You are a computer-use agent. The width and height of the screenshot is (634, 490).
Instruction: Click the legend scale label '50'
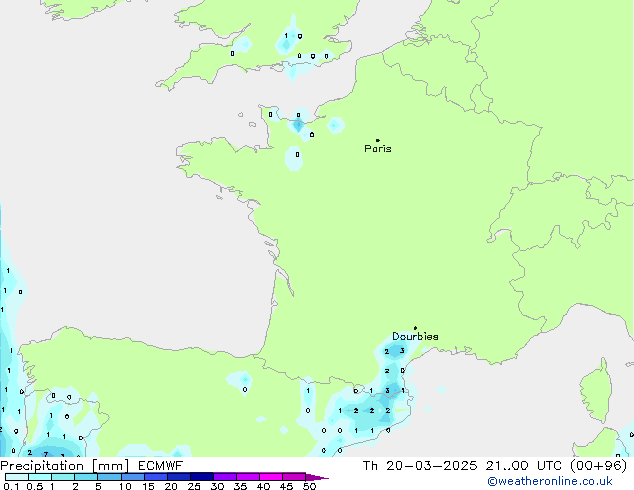[x=309, y=486]
